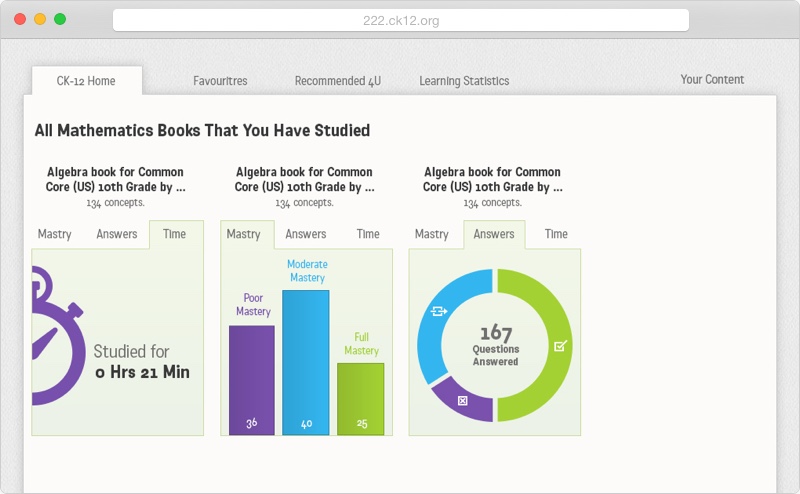This screenshot has width=800, height=494.
Task: Click the value 25 in the green bar
Action: coord(362,424)
